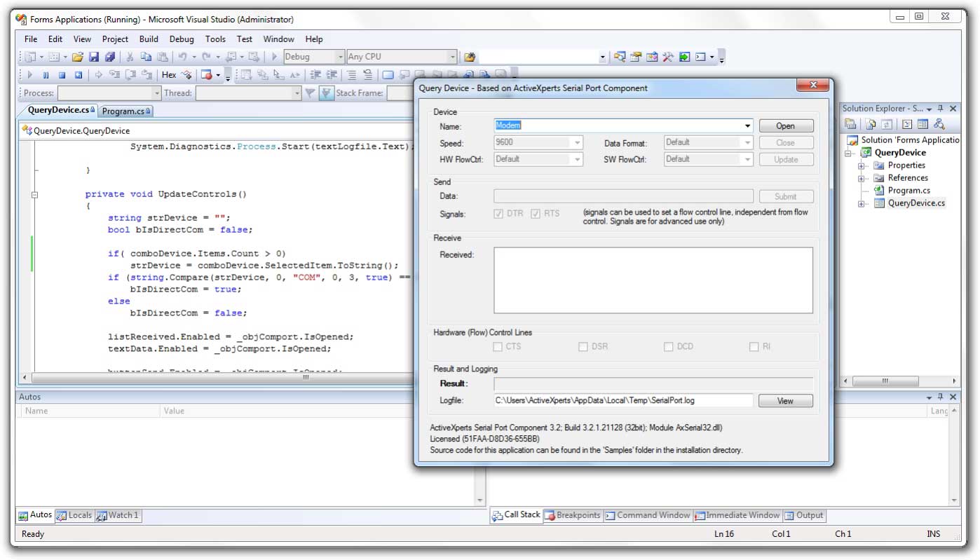The width and height of the screenshot is (980, 560).
Task: Expand the References node in Solution Explorer
Action: click(862, 178)
